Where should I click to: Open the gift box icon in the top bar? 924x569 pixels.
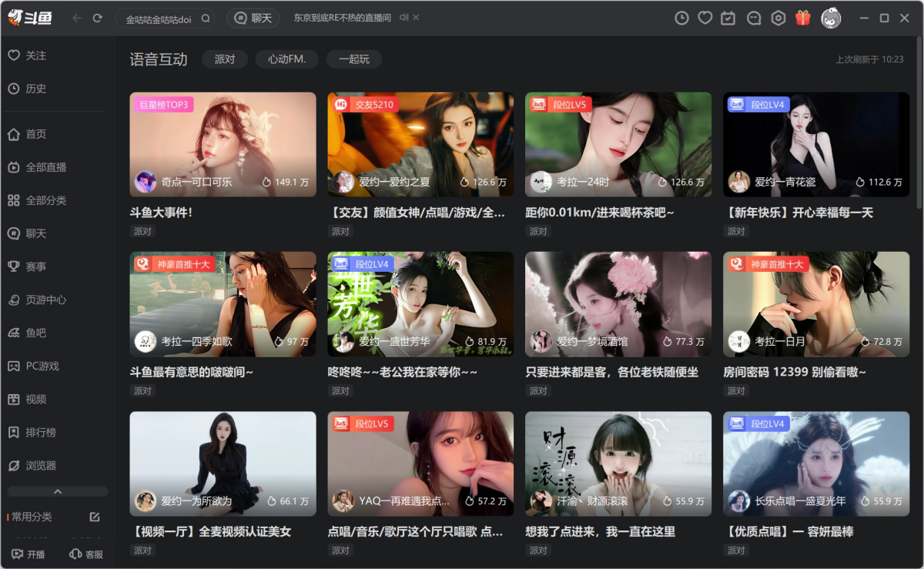[803, 18]
